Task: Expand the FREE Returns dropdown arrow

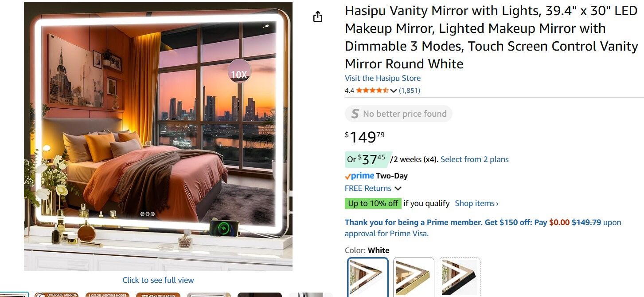Action: click(398, 188)
